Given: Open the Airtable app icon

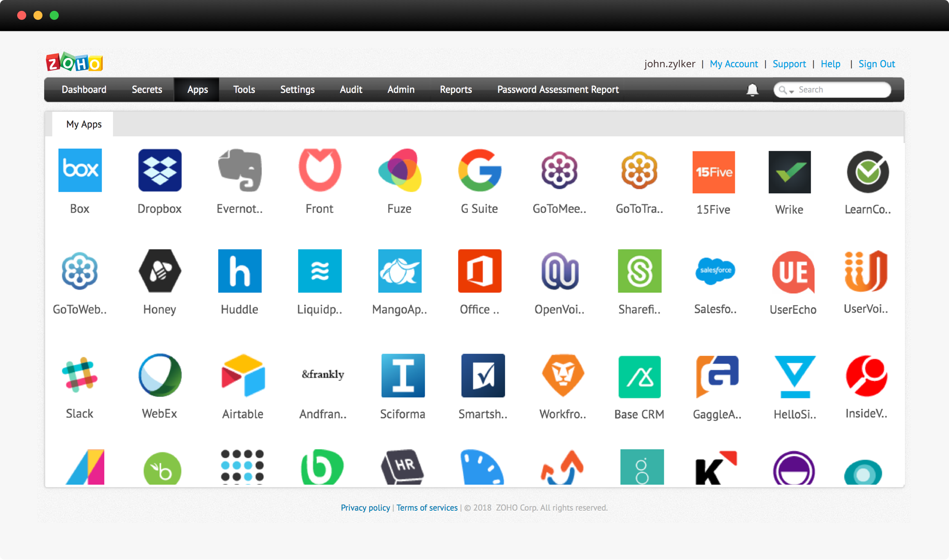Looking at the screenshot, I should click(243, 376).
